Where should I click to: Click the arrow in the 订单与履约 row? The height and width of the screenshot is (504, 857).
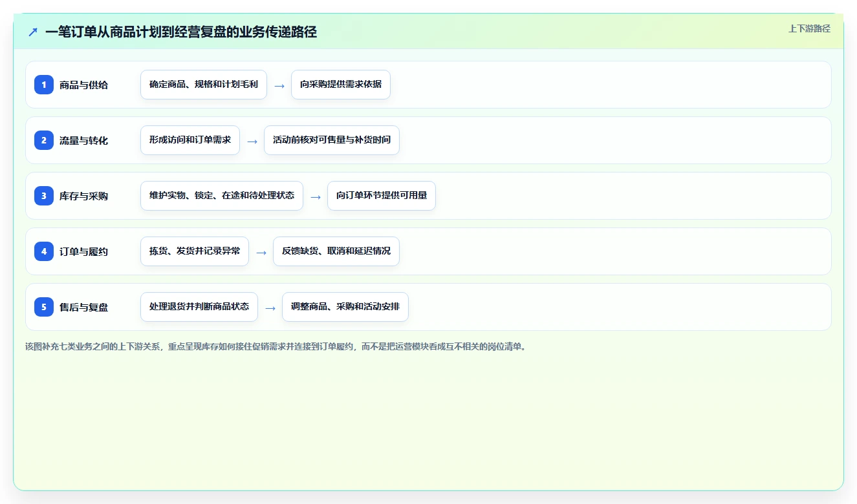pos(261,252)
